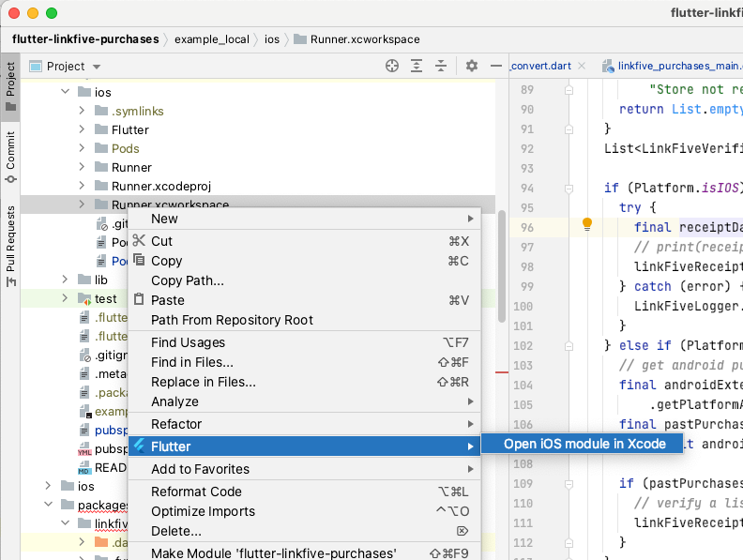The width and height of the screenshot is (743, 560).
Task: Select Path From Repository Root
Action: click(304, 320)
